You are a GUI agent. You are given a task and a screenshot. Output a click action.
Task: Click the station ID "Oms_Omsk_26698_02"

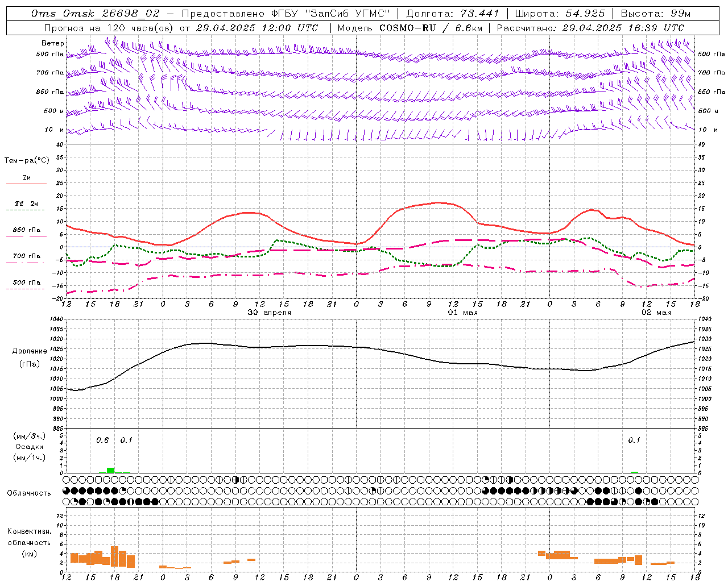pyautogui.click(x=96, y=14)
